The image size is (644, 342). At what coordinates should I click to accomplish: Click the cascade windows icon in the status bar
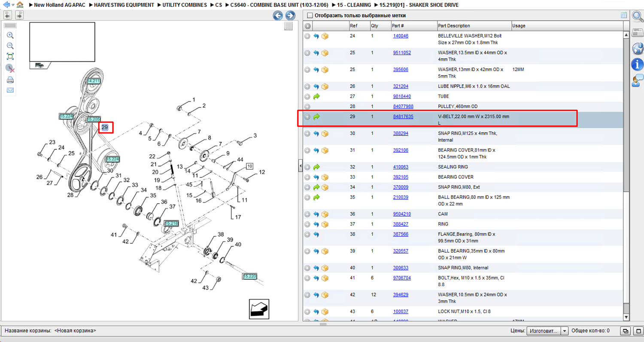click(x=626, y=331)
